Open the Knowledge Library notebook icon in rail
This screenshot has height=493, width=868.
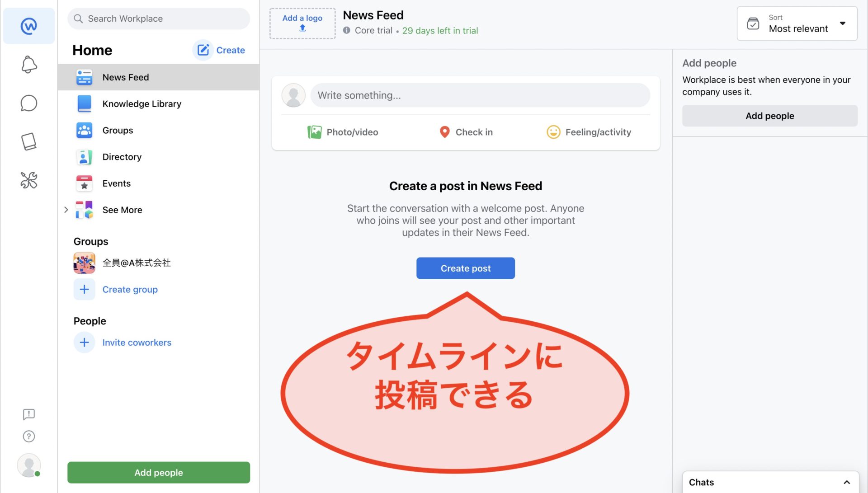point(29,141)
